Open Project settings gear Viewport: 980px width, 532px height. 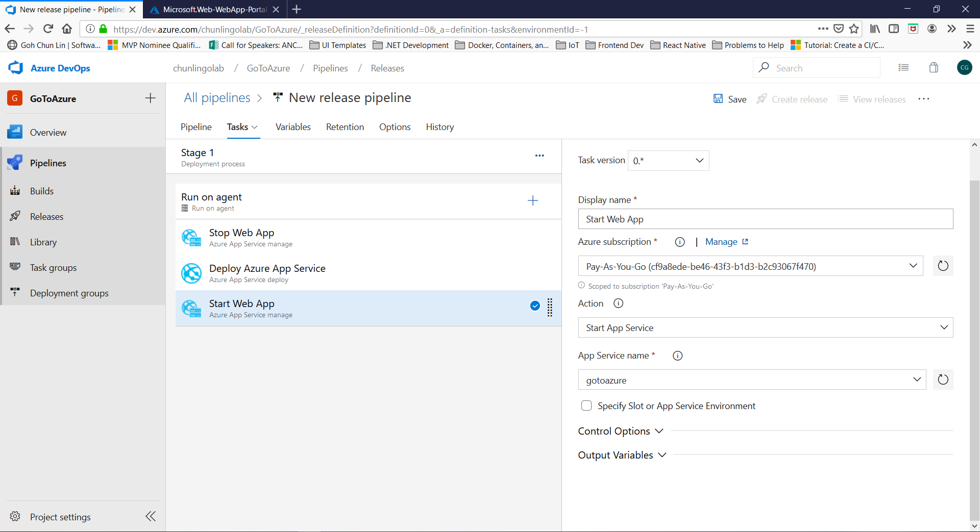coord(15,517)
